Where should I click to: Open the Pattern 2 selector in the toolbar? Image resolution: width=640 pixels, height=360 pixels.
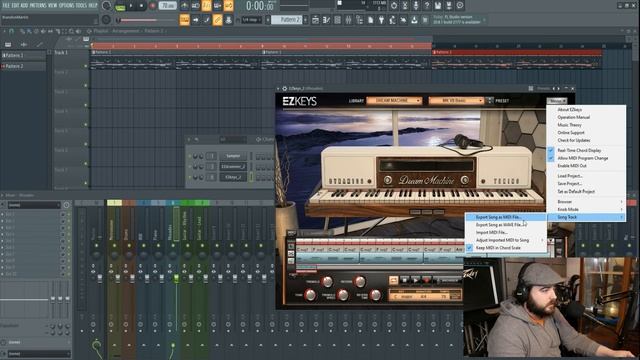(287, 20)
